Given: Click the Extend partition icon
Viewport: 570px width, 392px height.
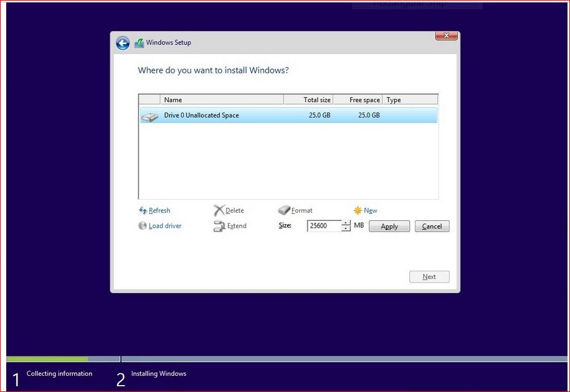Looking at the screenshot, I should point(219,226).
